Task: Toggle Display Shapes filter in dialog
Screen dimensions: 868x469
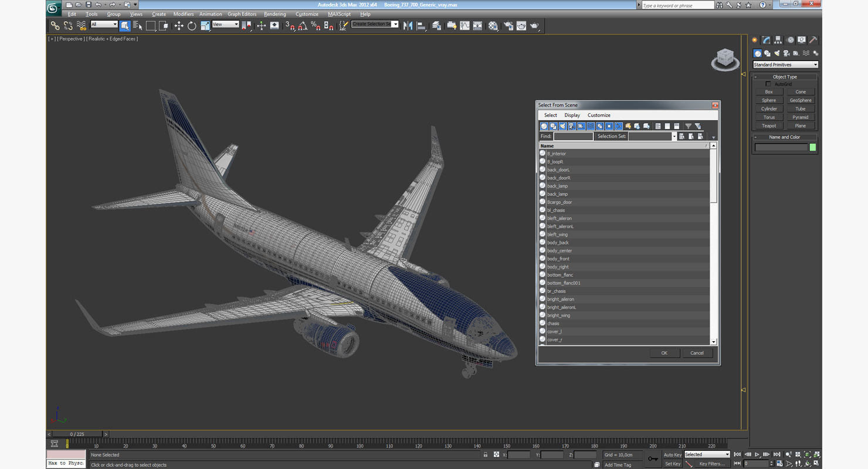Action: 553,126
